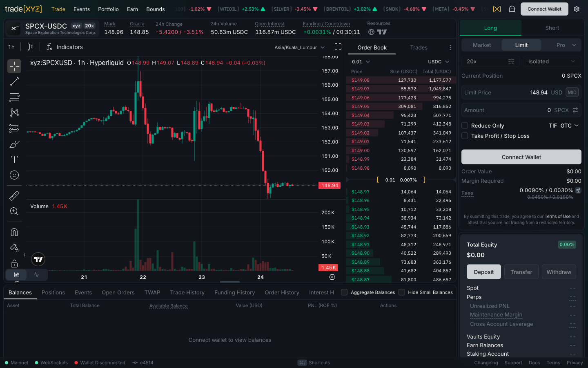The width and height of the screenshot is (588, 368).
Task: Switch order side to Long
Action: 490,28
